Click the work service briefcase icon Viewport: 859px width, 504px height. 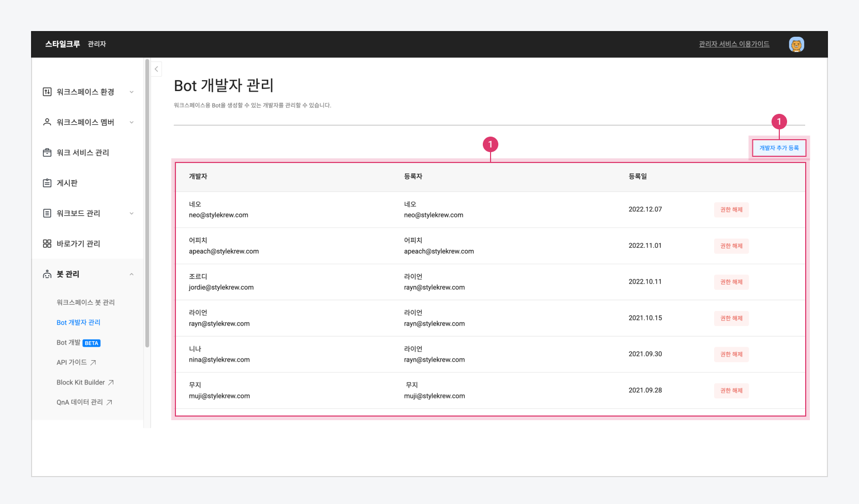coord(47,153)
